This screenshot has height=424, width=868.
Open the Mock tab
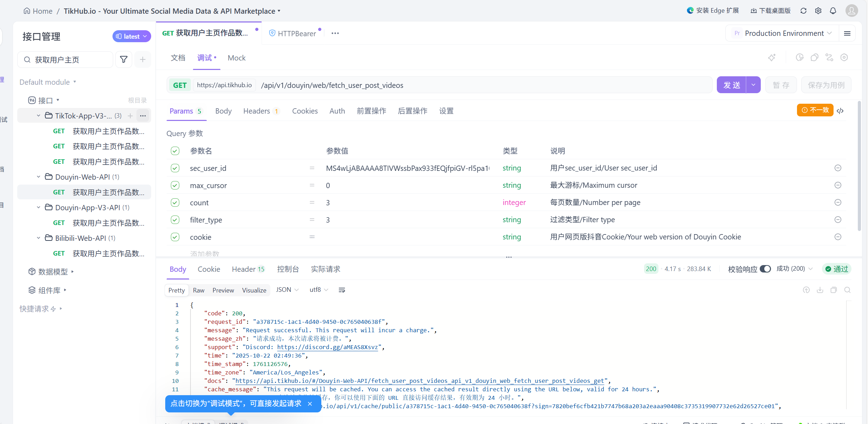coord(237,58)
